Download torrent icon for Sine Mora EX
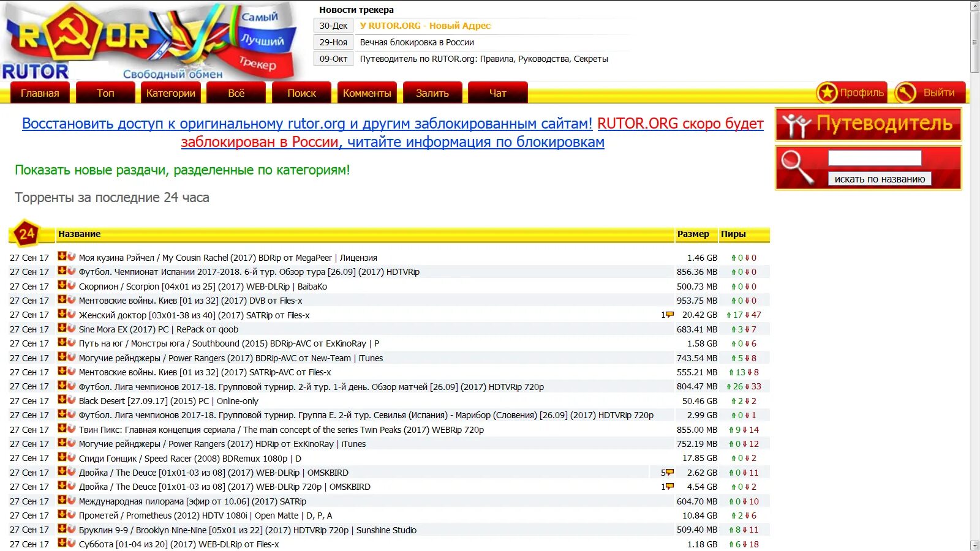Image resolution: width=980 pixels, height=551 pixels. click(62, 328)
